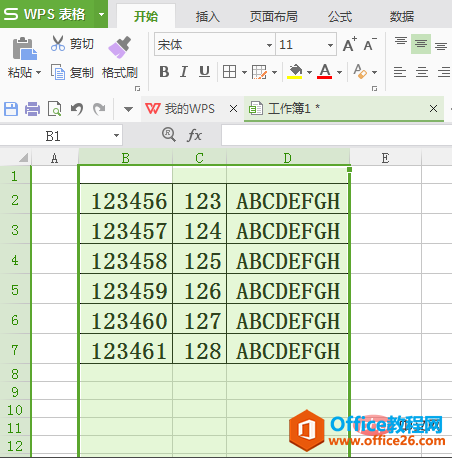This screenshot has width=452, height=458.
Task: Switch to the 公式 tab
Action: pos(340,16)
